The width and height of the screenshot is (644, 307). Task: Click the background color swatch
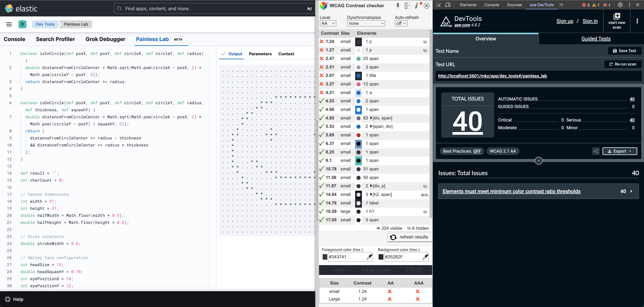(x=381, y=257)
